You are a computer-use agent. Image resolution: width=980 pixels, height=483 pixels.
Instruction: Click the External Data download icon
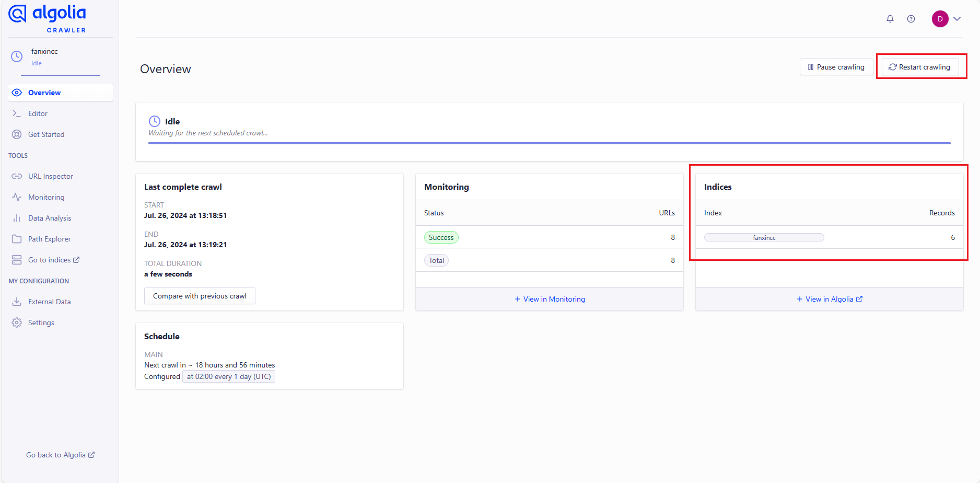click(x=17, y=302)
